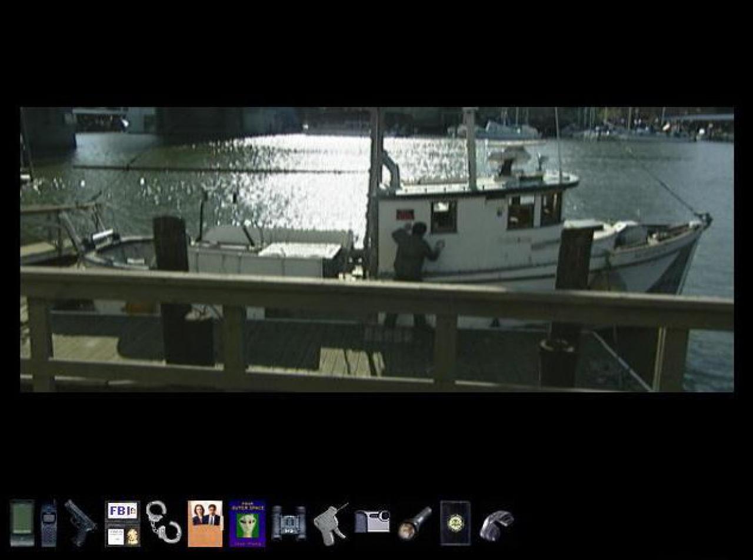
Task: Click the white fishing boat cabin window
Action: pos(444,216)
